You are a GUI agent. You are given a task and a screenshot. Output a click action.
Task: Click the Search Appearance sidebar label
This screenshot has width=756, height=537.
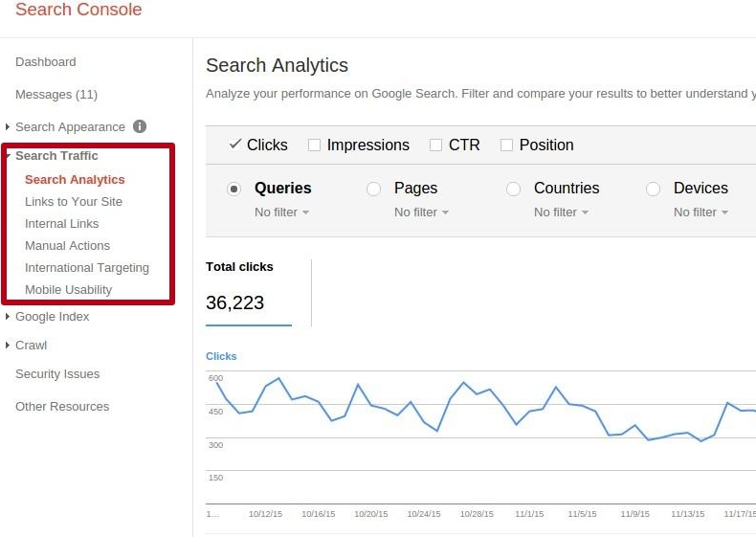[71, 127]
